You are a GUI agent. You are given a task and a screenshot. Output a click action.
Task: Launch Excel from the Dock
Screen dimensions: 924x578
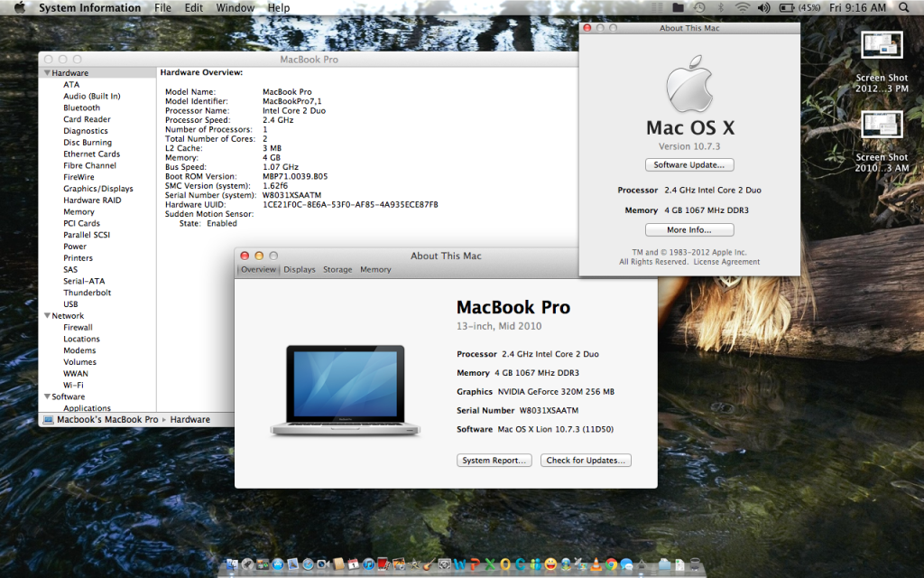tap(490, 564)
